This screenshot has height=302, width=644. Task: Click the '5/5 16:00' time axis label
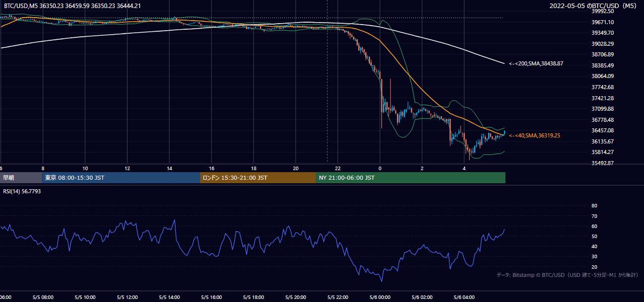(x=212, y=297)
